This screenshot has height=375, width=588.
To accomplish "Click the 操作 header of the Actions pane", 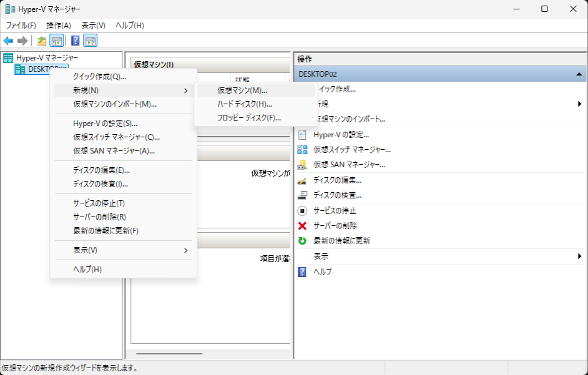I will (x=440, y=59).
